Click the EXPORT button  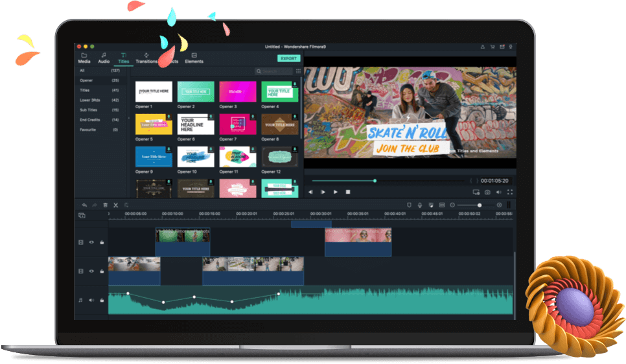tap(288, 58)
